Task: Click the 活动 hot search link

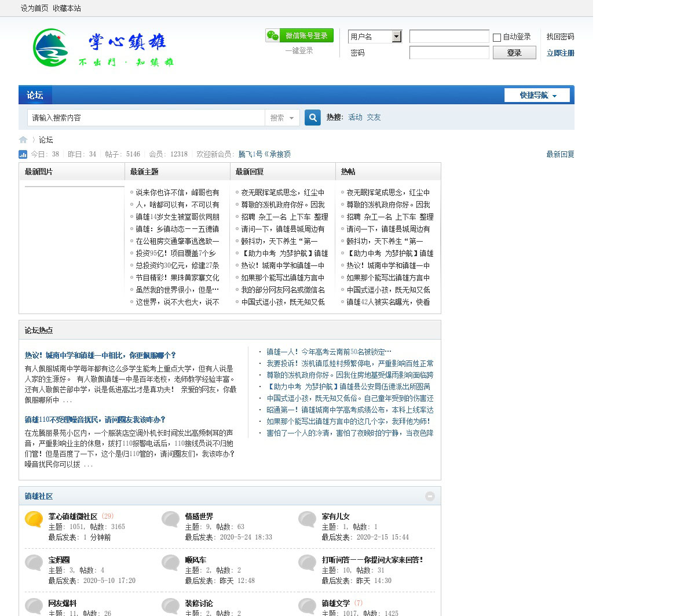Action: coord(355,117)
